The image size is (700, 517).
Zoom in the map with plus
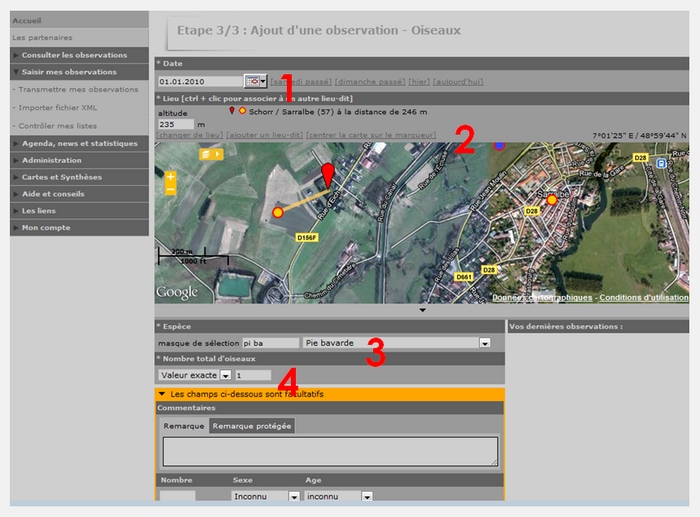coord(171,177)
